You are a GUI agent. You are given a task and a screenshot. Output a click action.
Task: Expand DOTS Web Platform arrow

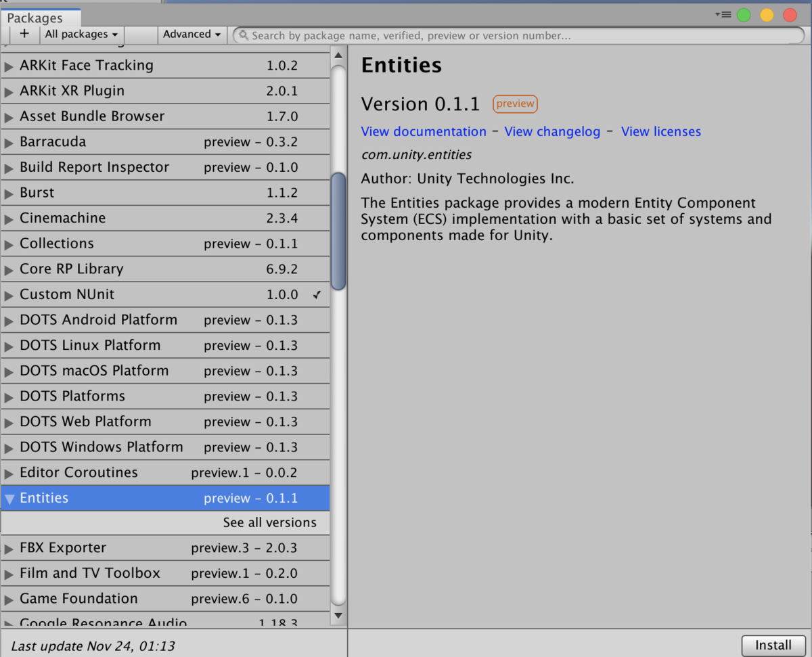pyautogui.click(x=9, y=422)
